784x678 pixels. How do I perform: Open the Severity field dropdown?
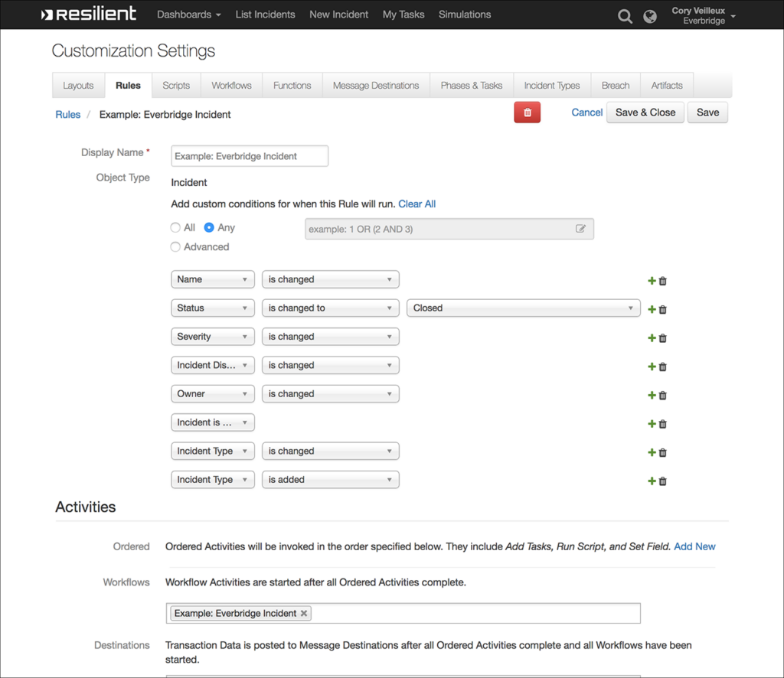[213, 336]
